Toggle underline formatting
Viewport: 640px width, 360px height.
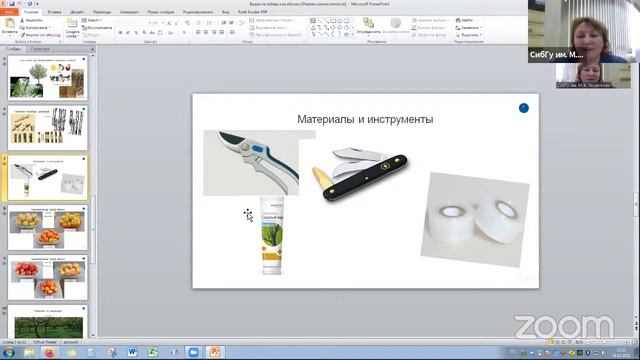136,33
